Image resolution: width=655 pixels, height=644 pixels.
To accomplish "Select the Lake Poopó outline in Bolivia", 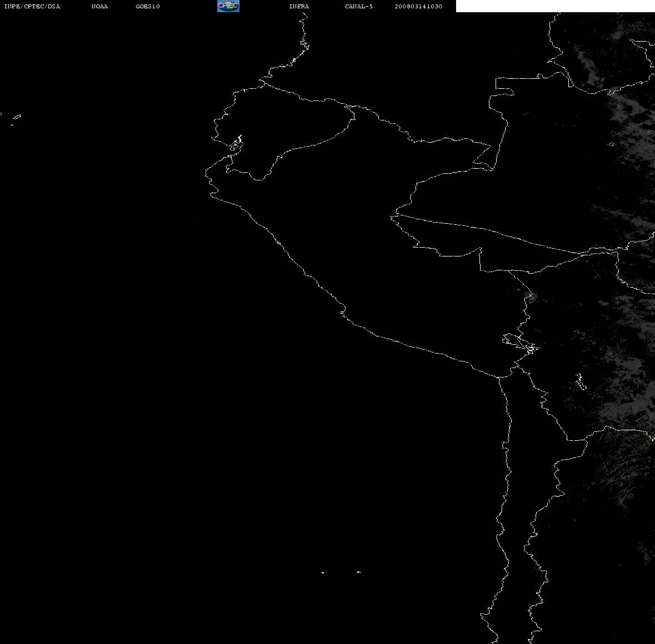I will [x=581, y=381].
